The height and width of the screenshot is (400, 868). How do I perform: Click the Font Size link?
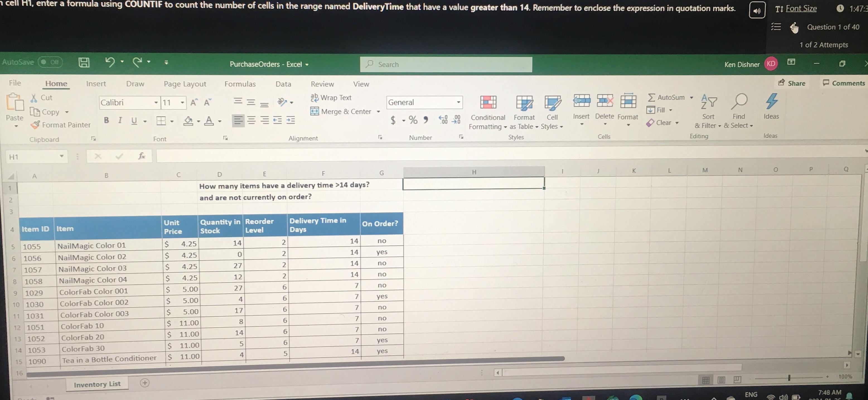point(801,8)
